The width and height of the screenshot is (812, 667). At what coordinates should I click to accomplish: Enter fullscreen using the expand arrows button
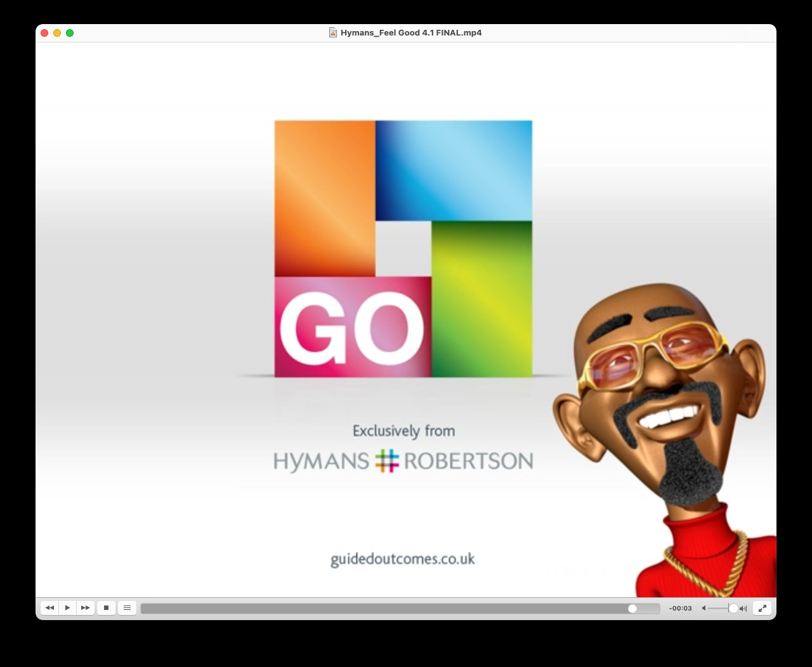pos(763,608)
